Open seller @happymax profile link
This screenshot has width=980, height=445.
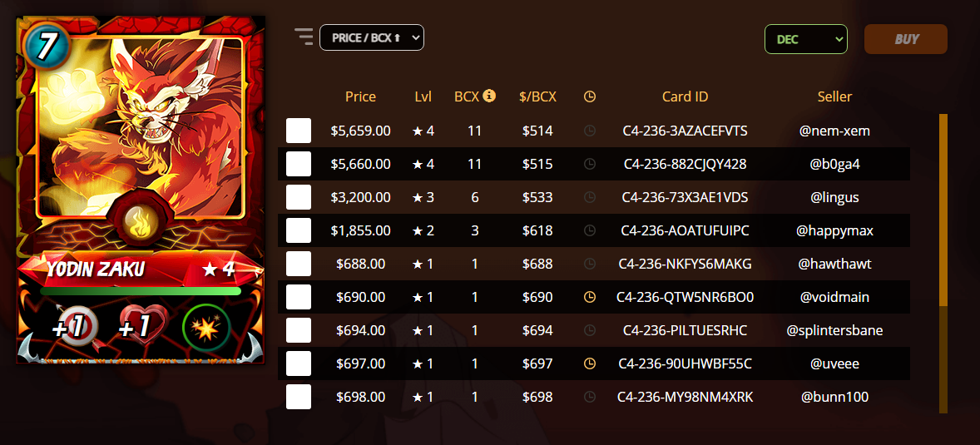pyautogui.click(x=834, y=230)
